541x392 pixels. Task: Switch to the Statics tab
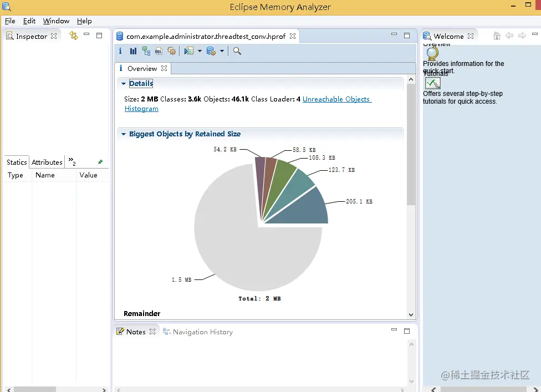(x=17, y=162)
